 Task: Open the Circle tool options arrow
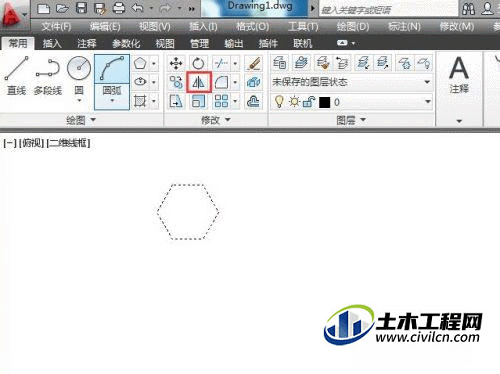coord(79,100)
